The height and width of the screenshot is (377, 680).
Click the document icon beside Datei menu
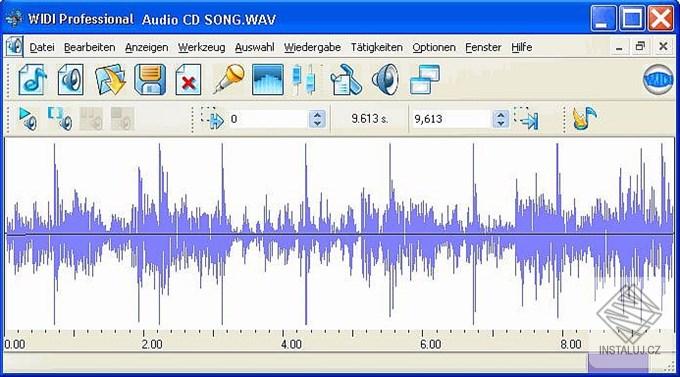pos(14,46)
